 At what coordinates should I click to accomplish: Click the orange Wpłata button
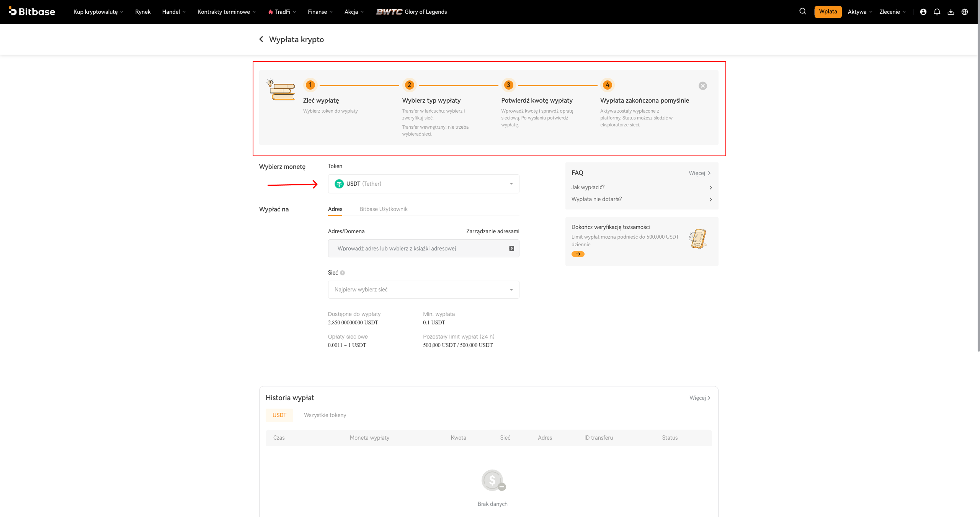[x=828, y=11]
